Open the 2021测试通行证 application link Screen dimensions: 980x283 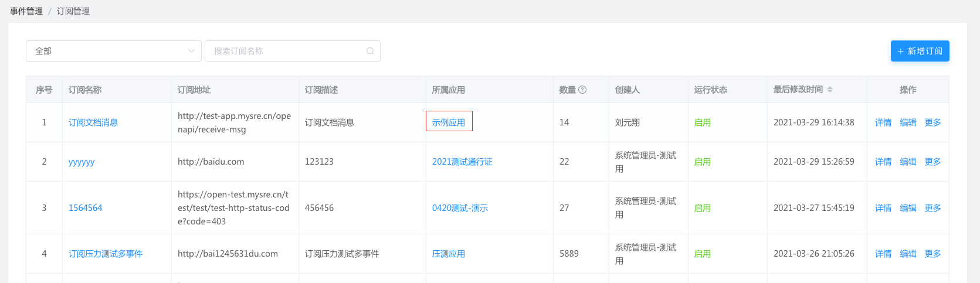pyautogui.click(x=462, y=162)
